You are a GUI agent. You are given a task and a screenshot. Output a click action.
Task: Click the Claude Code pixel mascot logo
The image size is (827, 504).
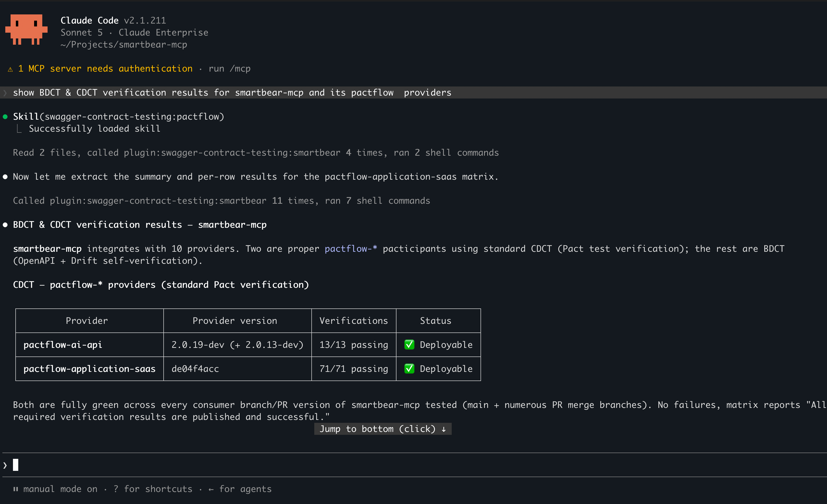[26, 30]
